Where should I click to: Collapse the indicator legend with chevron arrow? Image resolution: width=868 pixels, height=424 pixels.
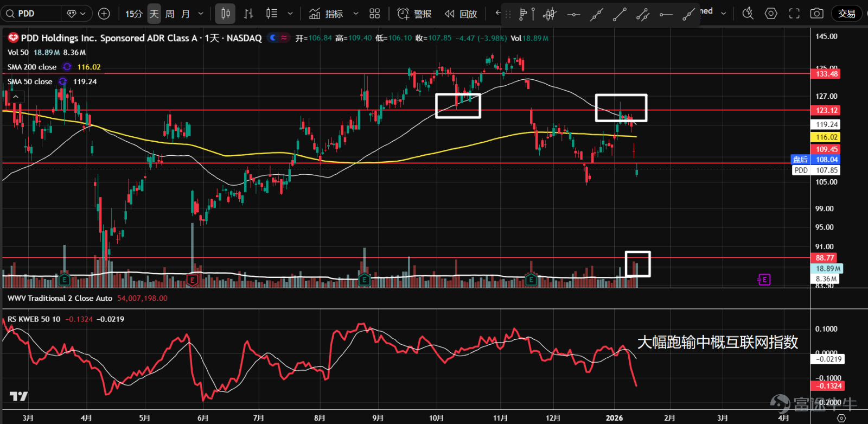(16, 97)
